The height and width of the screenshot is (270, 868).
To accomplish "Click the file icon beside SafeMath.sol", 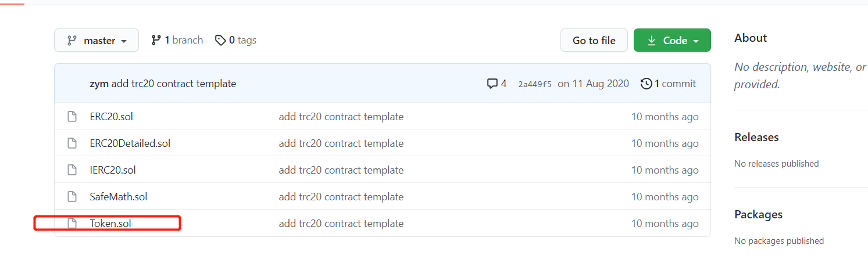I will [x=72, y=196].
